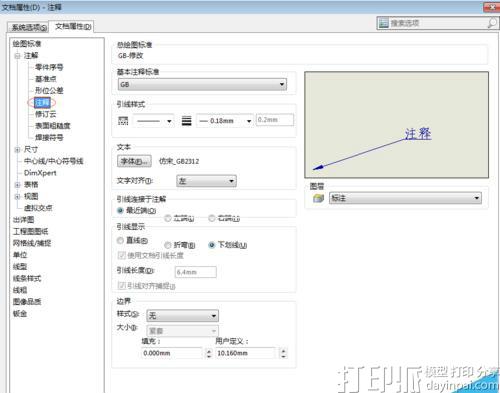Click the layer icon beside 标注
The width and height of the screenshot is (500, 393).
[x=318, y=198]
